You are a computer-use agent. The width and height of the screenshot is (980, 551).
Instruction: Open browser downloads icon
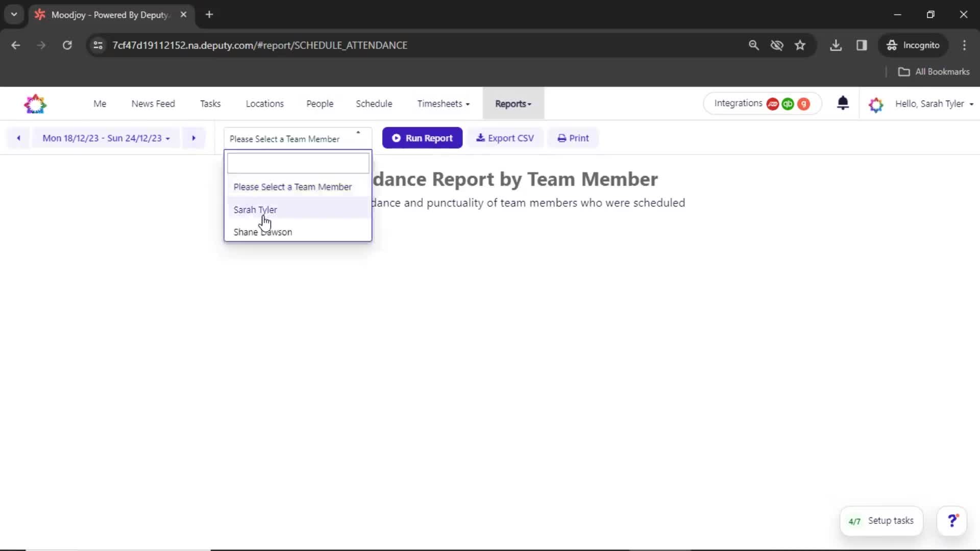[836, 45]
